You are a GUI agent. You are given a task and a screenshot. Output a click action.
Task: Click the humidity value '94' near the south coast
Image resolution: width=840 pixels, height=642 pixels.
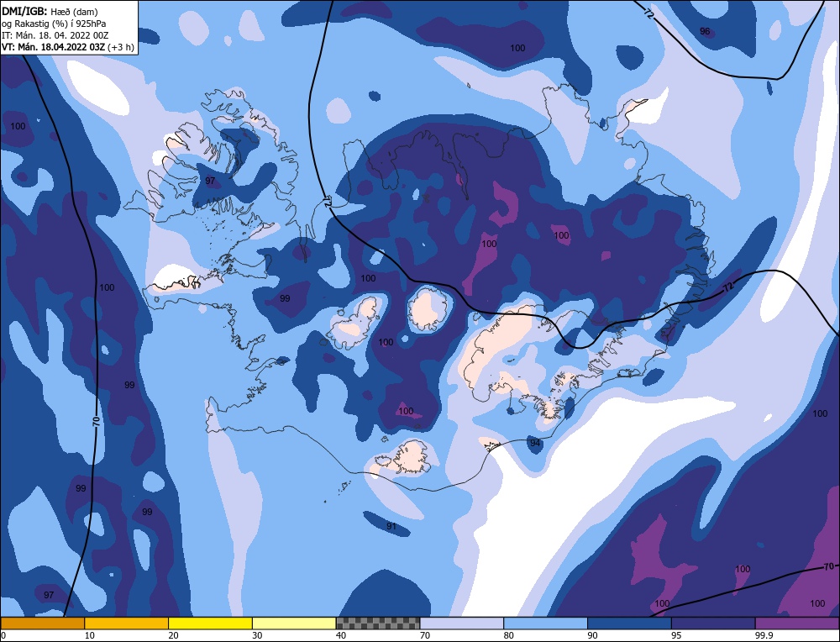click(535, 443)
